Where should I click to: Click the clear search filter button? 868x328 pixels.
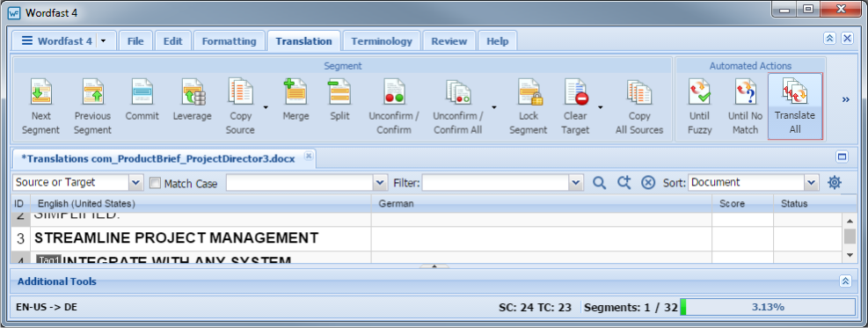coord(648,183)
